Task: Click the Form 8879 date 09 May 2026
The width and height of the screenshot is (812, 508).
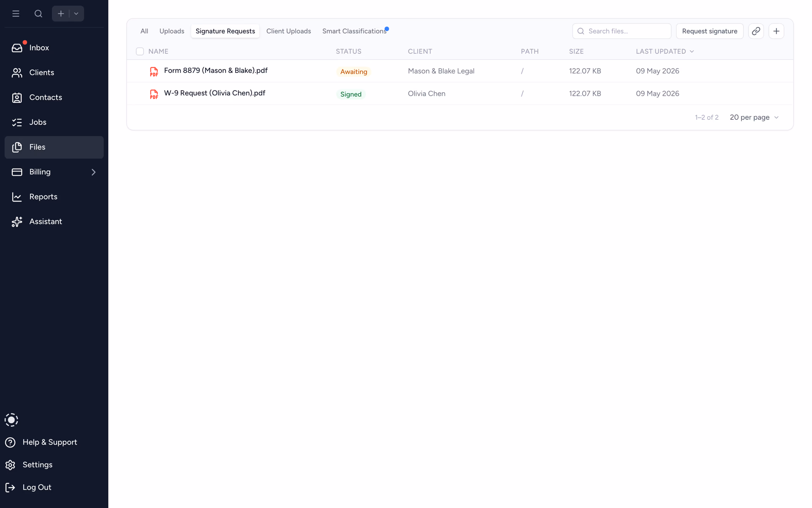Action: [658, 71]
